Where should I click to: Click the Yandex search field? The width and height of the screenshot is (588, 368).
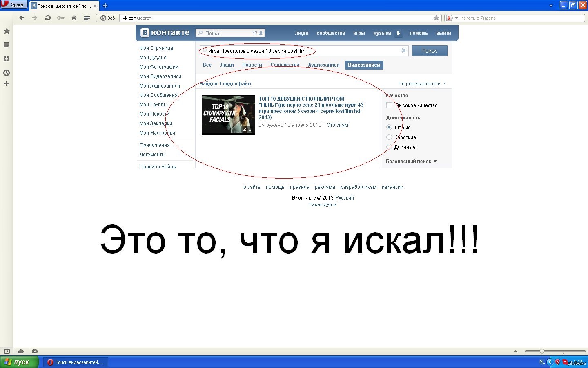pos(521,18)
